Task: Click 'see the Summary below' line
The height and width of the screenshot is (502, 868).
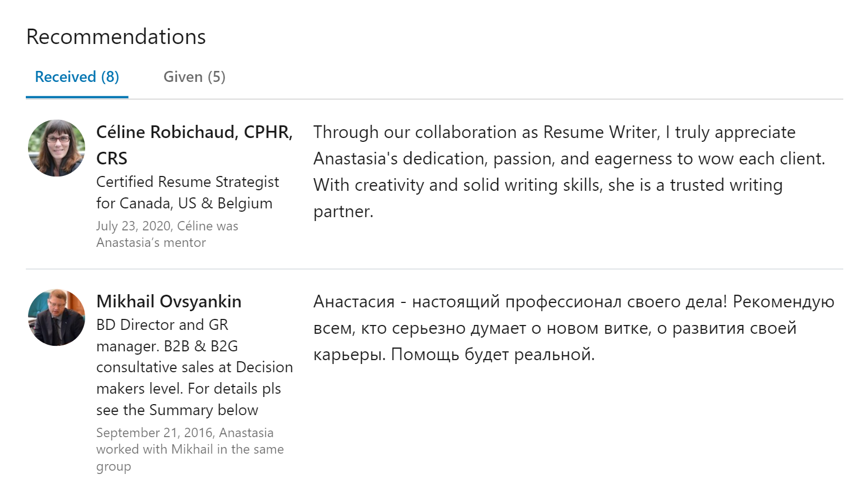Action: (x=177, y=410)
